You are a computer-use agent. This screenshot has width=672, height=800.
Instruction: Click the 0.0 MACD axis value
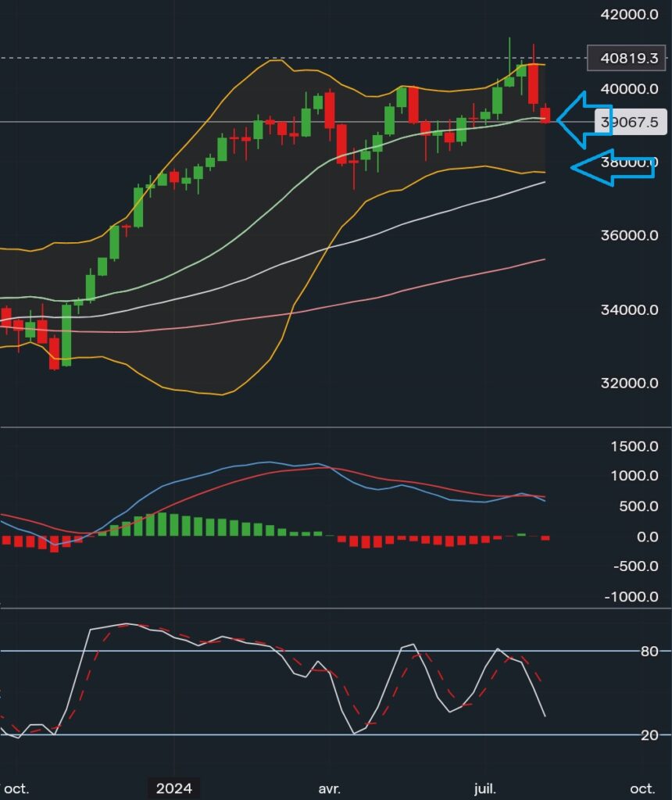point(647,537)
